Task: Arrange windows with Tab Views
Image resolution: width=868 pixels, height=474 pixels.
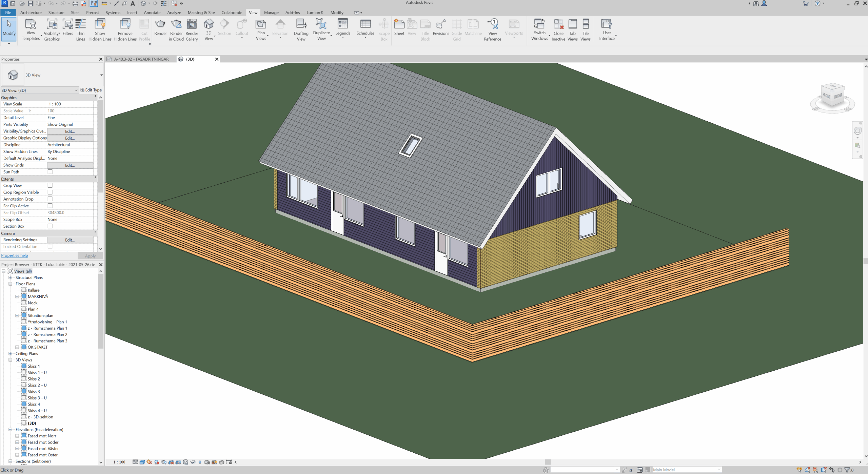Action: (x=572, y=29)
